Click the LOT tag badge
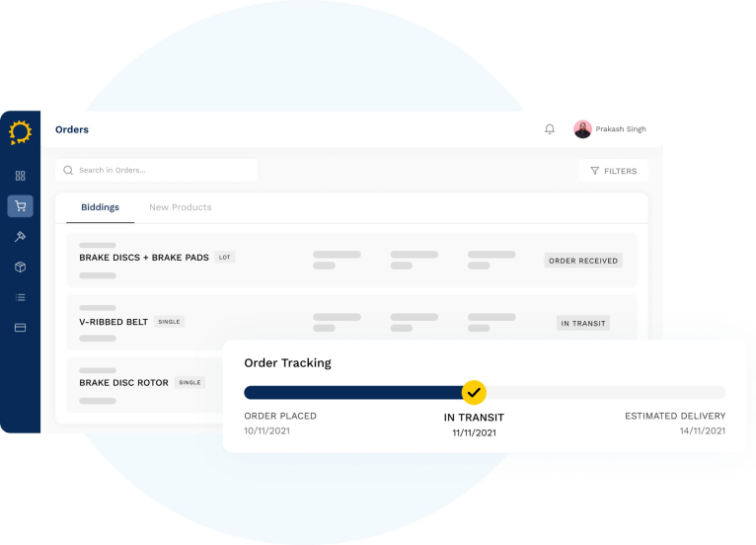756x545 pixels. tap(225, 257)
